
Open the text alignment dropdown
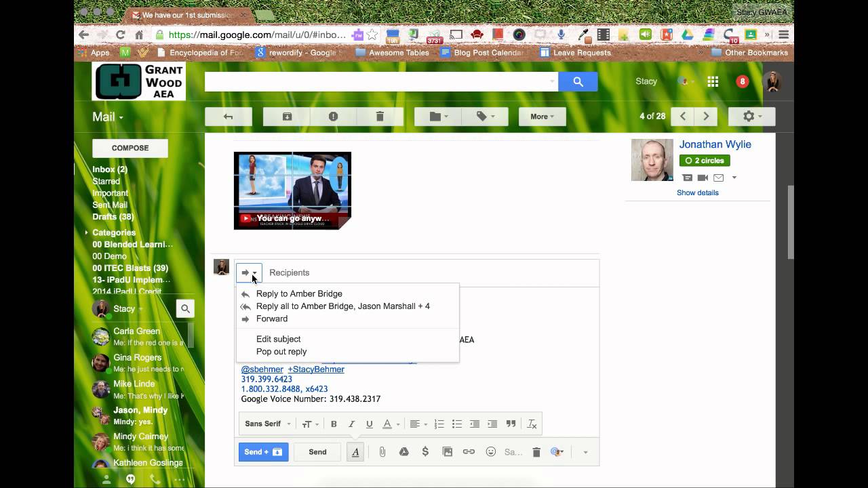point(418,424)
